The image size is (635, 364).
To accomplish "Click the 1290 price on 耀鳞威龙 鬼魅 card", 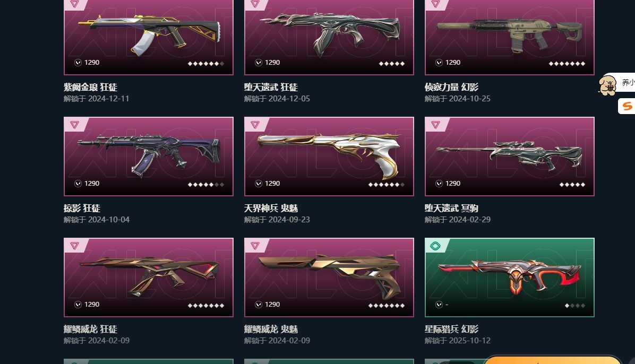I will pos(272,305).
